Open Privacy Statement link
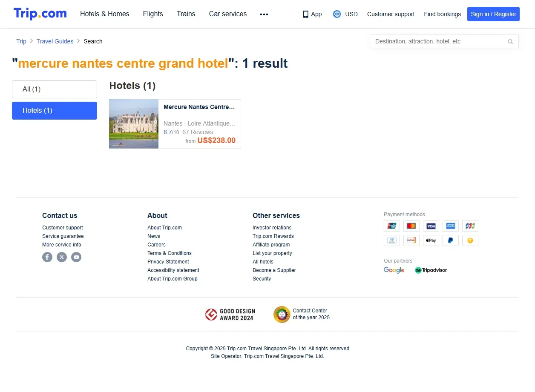535x392 pixels. [168, 262]
